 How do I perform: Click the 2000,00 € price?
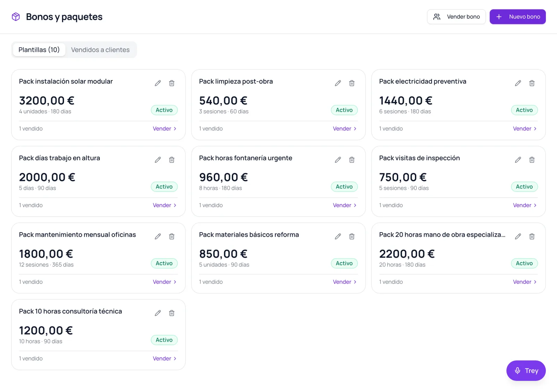point(47,177)
